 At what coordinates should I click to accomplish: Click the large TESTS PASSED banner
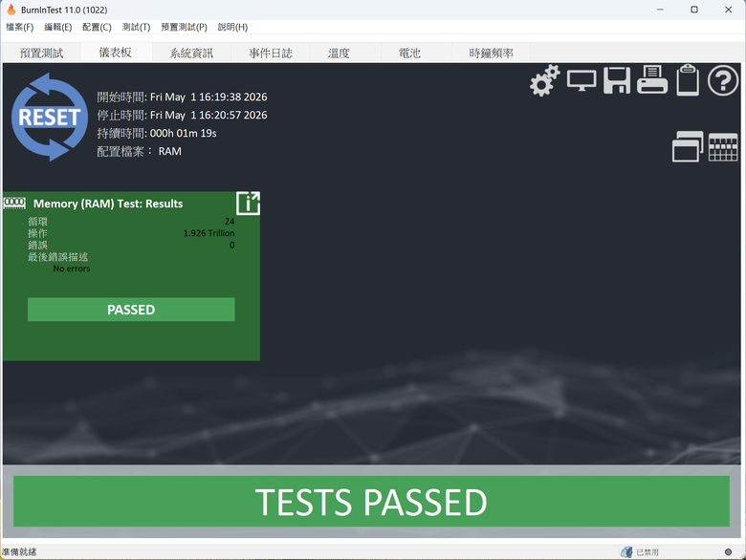[371, 502]
